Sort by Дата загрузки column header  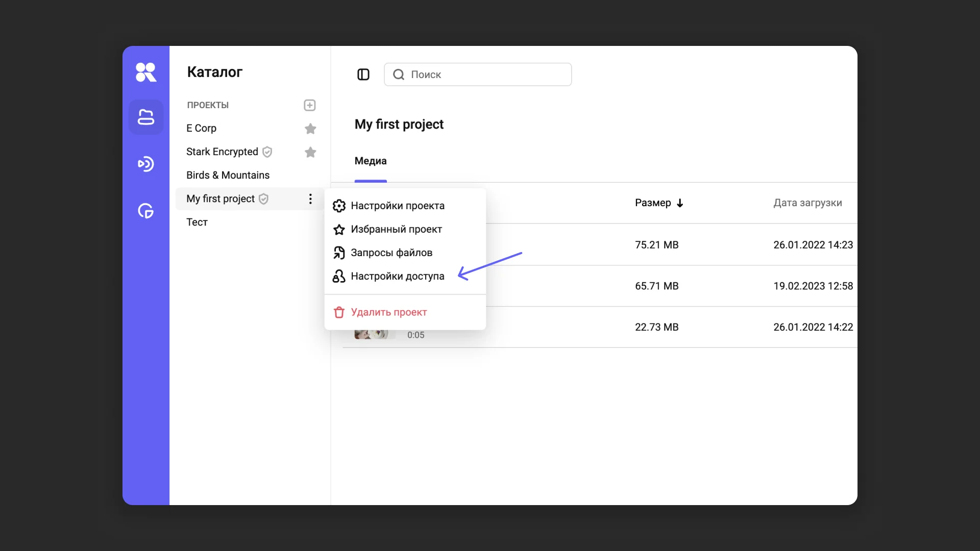click(807, 203)
